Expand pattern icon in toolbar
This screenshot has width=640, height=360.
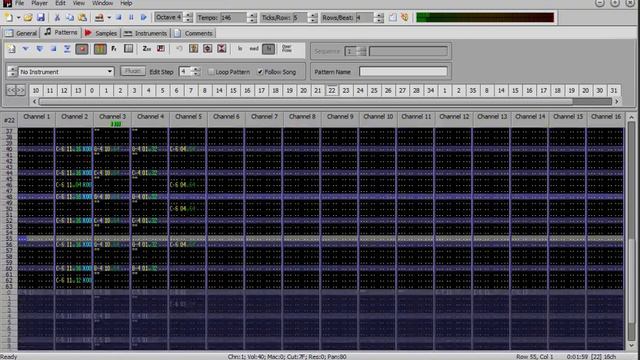pos(207,49)
